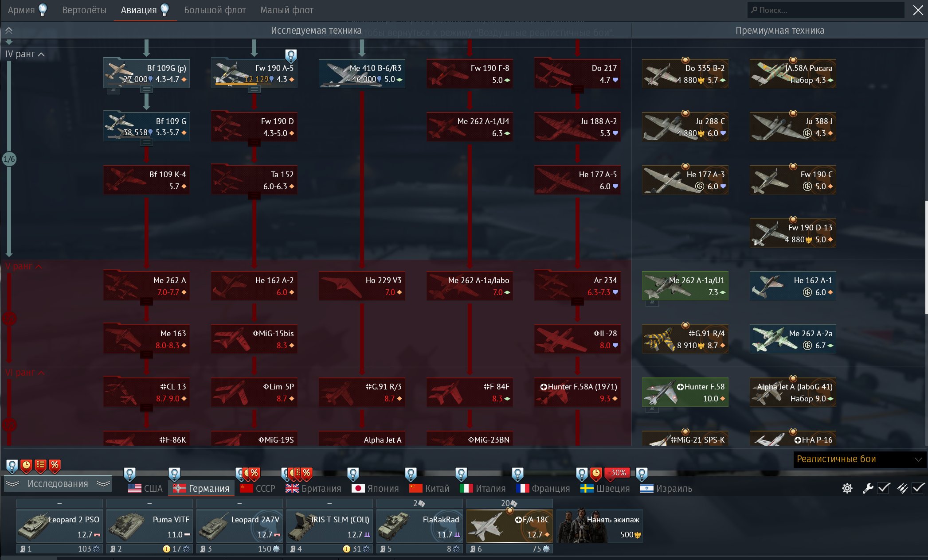Viewport: 928px width, 560px height.
Task: Click the double-chevron collapse arrow left of Исследуемая техника
Action: (9, 31)
